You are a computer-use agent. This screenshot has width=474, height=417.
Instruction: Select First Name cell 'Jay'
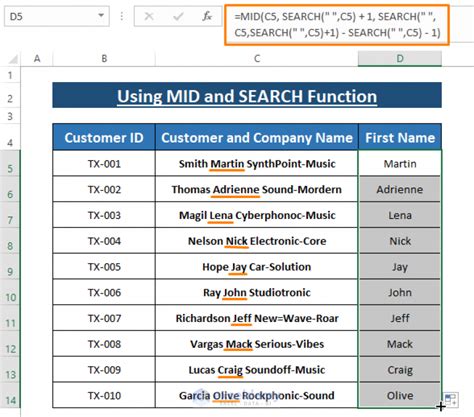(x=400, y=267)
